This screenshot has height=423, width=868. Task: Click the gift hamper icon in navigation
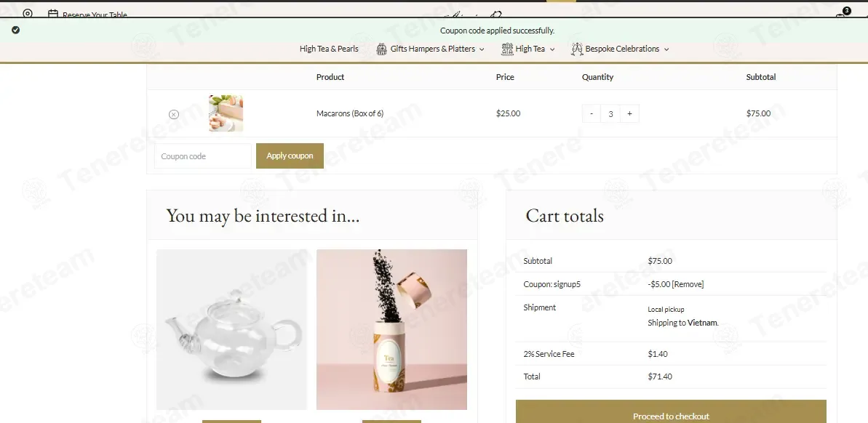pos(381,49)
